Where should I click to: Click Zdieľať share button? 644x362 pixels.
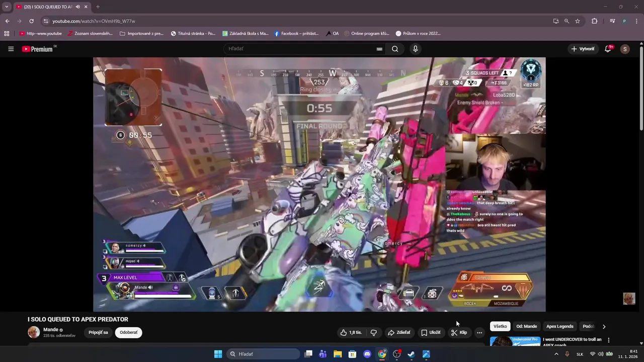[x=399, y=332]
